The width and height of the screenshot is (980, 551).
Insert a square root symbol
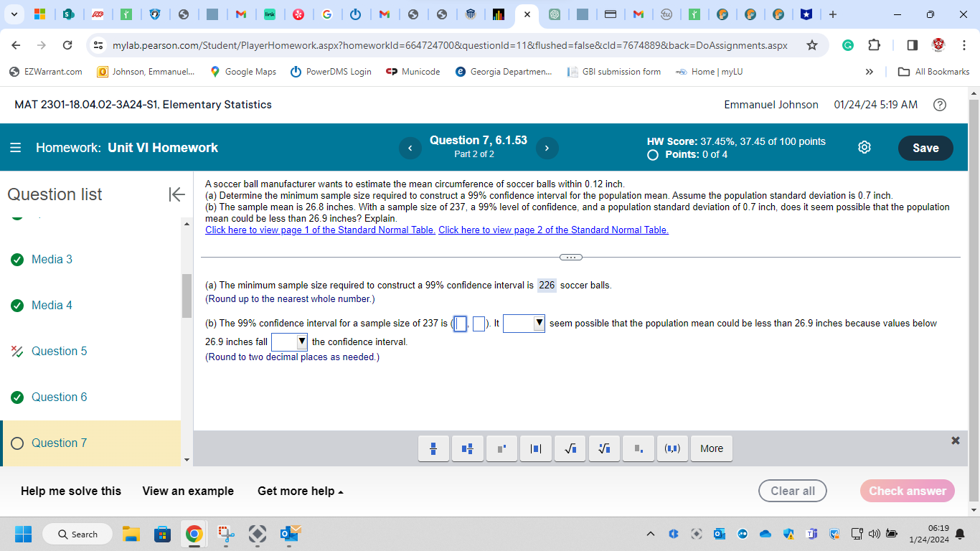point(570,448)
